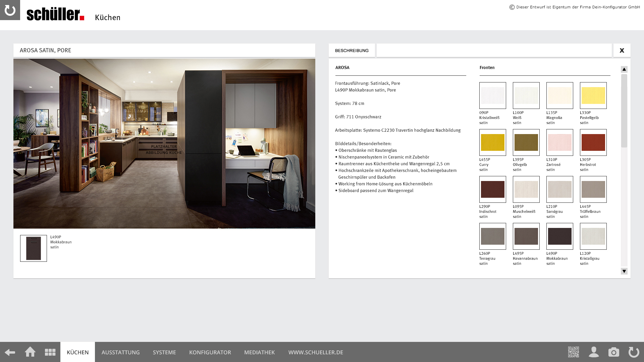Close the description panel with X
The height and width of the screenshot is (362, 644).
point(622,50)
